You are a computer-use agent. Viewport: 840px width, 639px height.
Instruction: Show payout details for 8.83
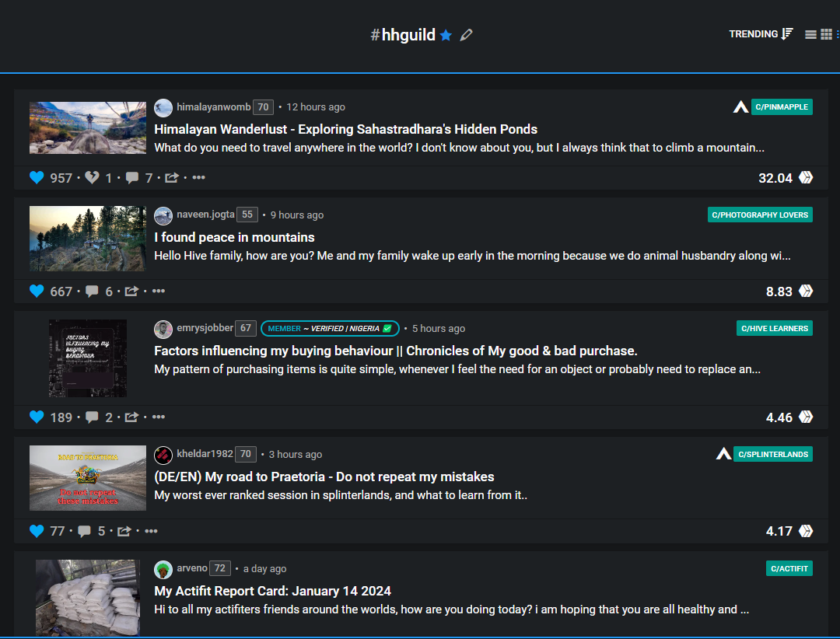[779, 292]
